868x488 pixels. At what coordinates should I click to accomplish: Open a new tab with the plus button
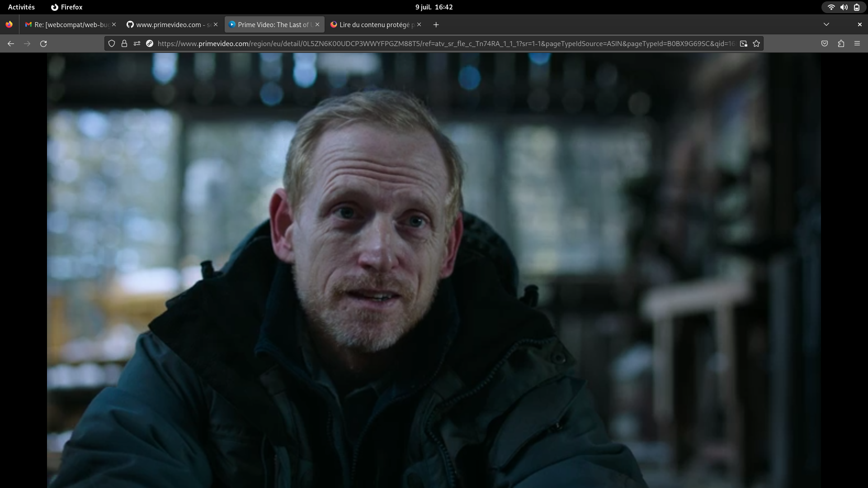pos(435,25)
